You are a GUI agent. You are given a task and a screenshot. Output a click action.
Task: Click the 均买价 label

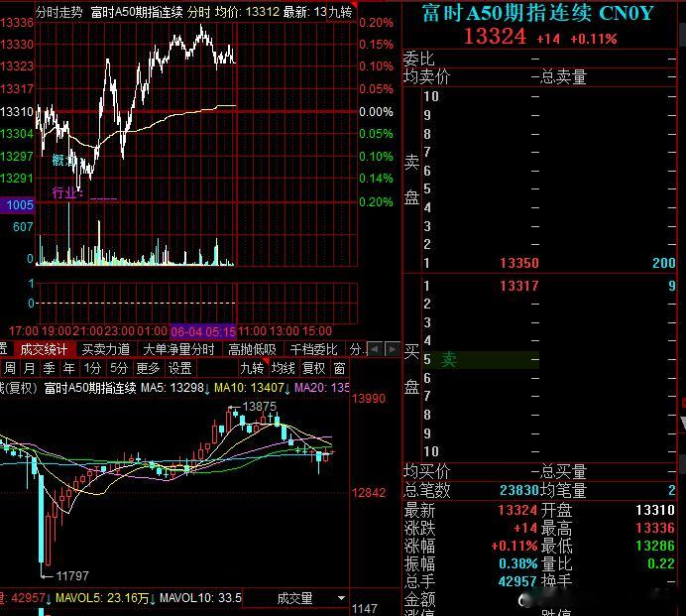(426, 471)
